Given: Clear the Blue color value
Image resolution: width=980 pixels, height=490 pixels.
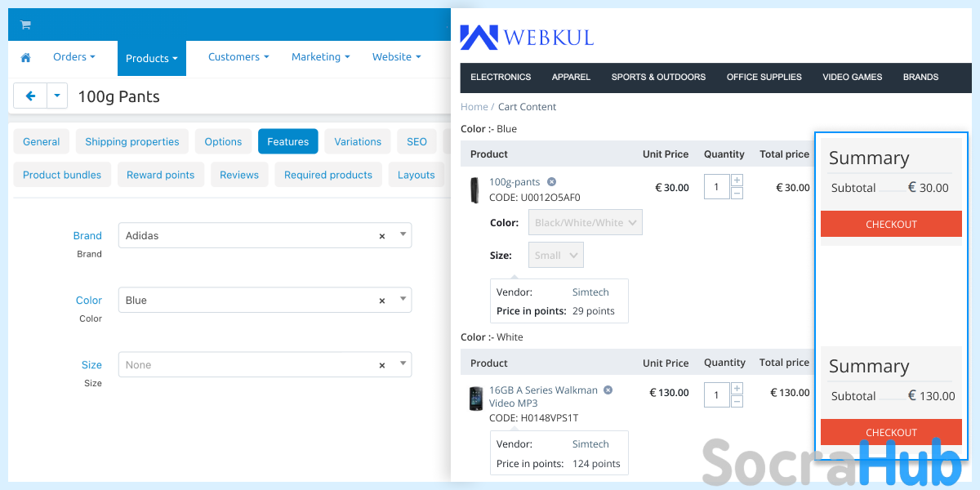Looking at the screenshot, I should point(381,301).
